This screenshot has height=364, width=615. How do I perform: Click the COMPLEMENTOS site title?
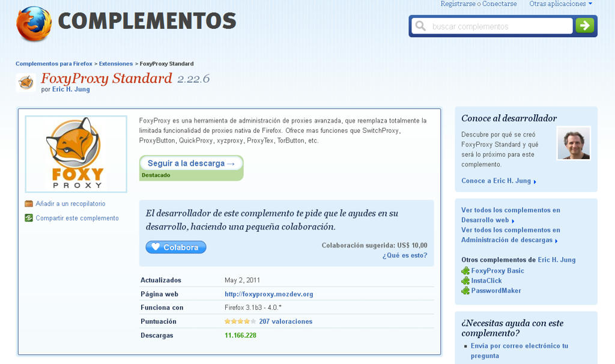[147, 21]
